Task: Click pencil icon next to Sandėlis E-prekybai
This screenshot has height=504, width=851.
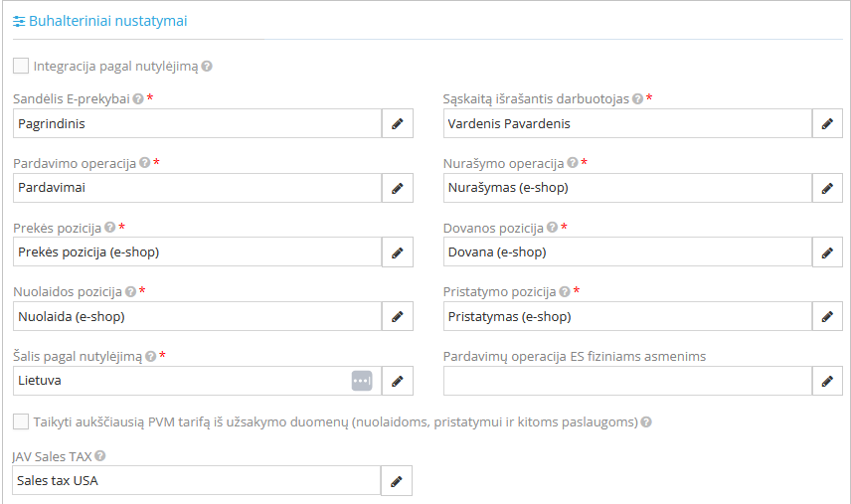Action: point(398,123)
